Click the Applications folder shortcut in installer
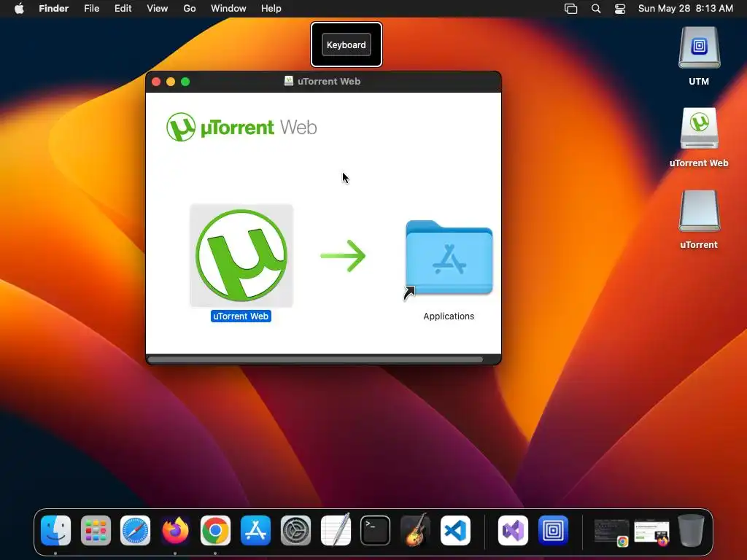The height and width of the screenshot is (560, 747). [x=449, y=257]
